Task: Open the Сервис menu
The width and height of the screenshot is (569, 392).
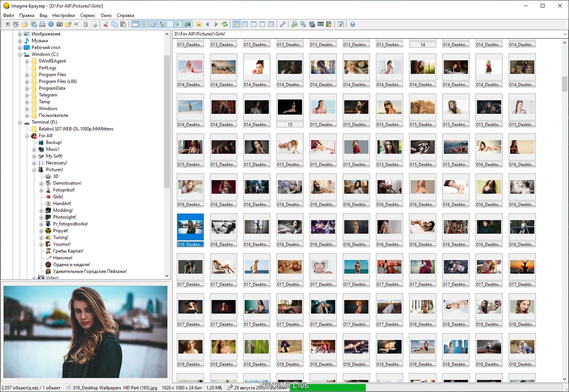Action: tap(88, 15)
